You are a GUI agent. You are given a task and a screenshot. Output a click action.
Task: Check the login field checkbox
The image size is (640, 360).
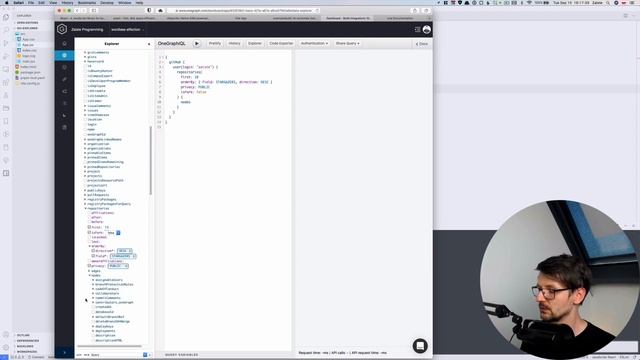click(86, 124)
